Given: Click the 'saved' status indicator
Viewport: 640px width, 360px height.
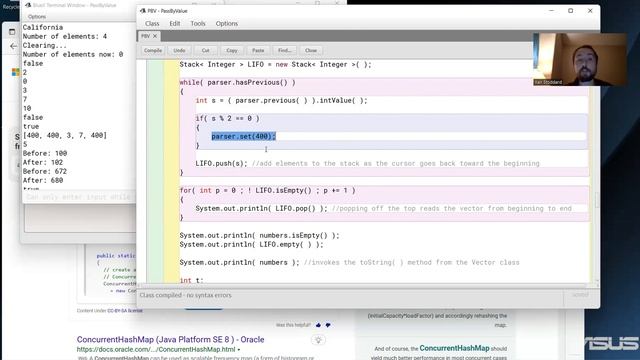Looking at the screenshot, I should coord(580,295).
